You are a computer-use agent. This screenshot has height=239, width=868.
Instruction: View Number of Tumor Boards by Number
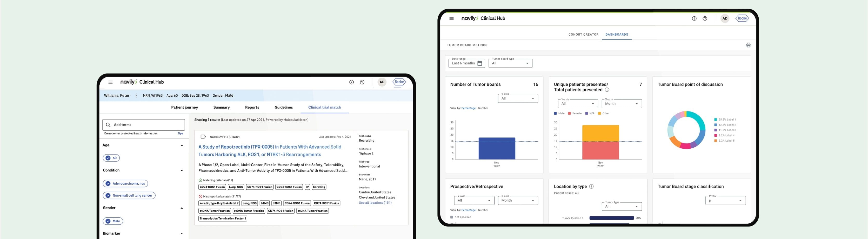click(x=483, y=108)
